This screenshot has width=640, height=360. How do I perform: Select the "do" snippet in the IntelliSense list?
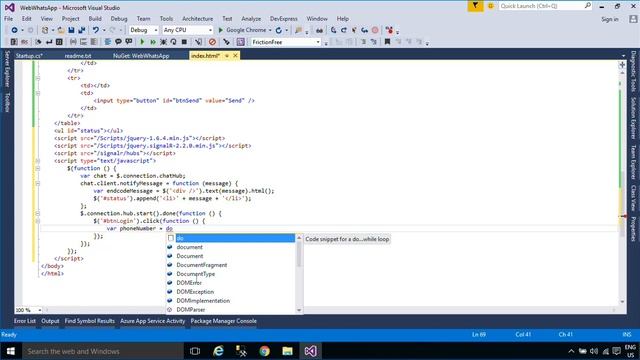point(231,238)
